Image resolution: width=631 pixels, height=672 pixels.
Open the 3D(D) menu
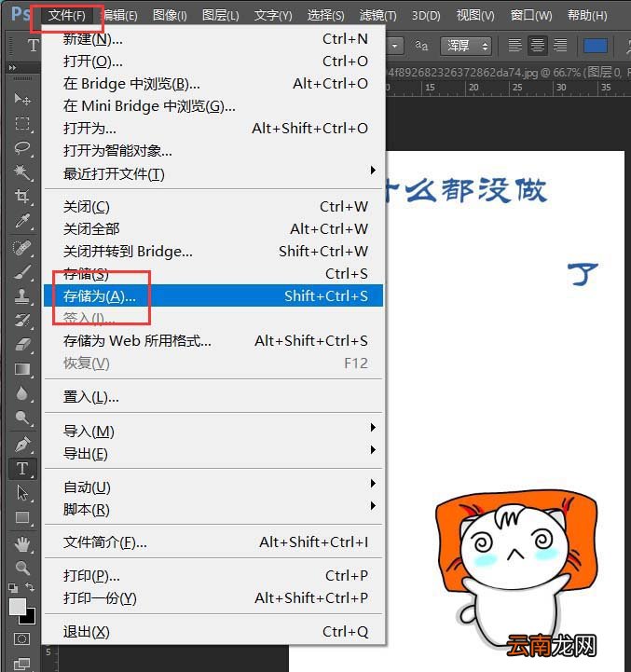click(x=426, y=16)
